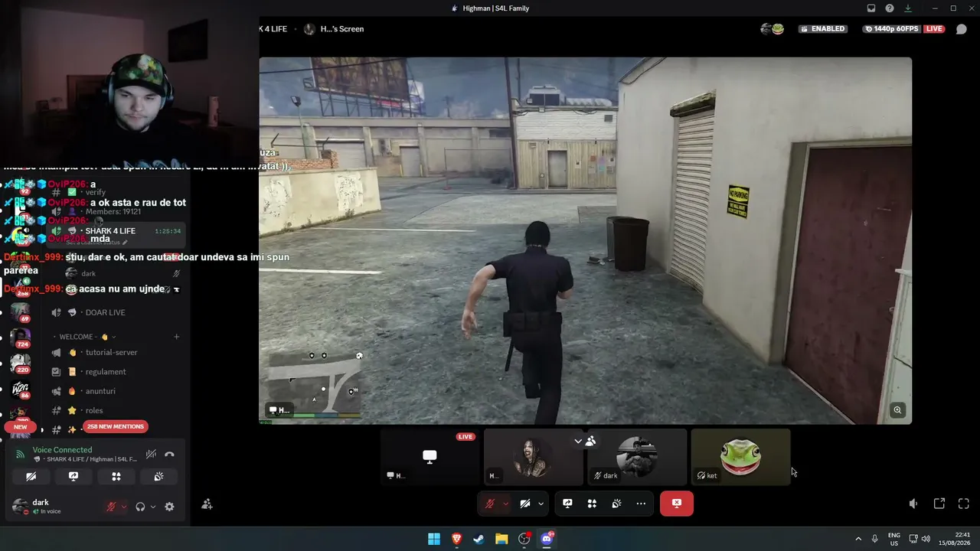
Task: Launch an activity from call bar
Action: pos(592,504)
